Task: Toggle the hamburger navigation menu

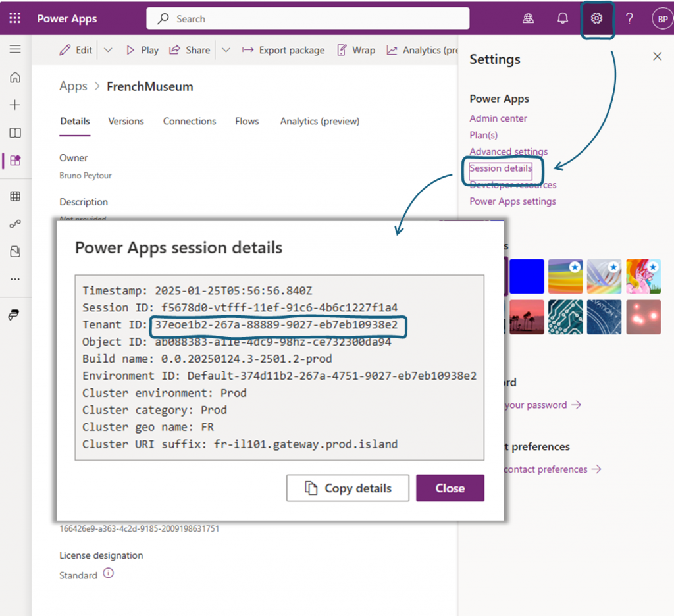Action: 15,49
